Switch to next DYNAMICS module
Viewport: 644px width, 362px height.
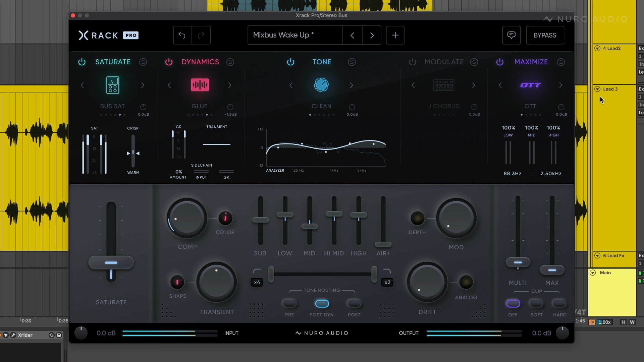230,85
